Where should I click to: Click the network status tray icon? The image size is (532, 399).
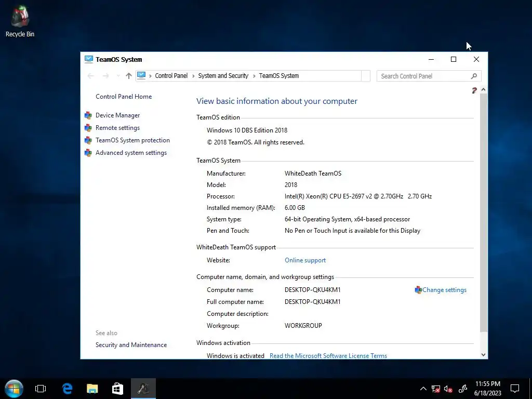(436, 389)
